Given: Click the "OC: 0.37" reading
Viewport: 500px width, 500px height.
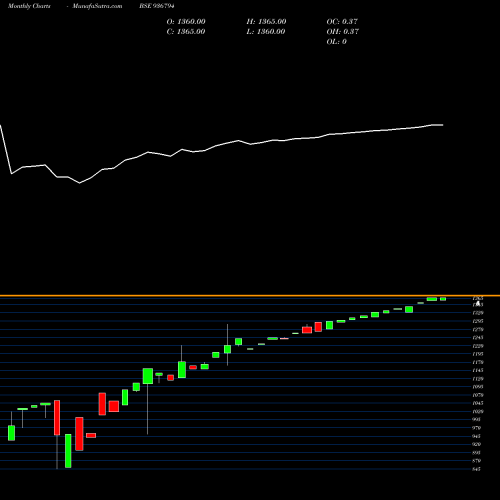Looking at the screenshot, I should coord(342,22).
